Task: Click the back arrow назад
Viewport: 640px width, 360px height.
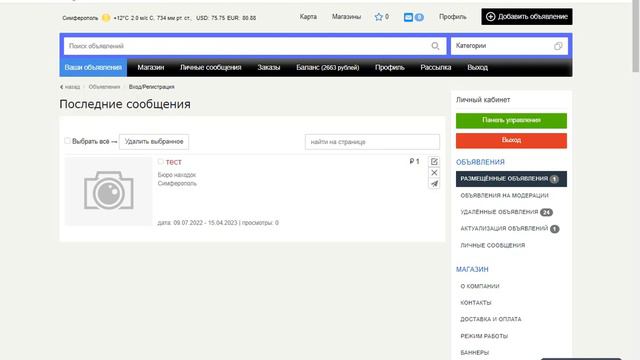Action: click(x=70, y=87)
